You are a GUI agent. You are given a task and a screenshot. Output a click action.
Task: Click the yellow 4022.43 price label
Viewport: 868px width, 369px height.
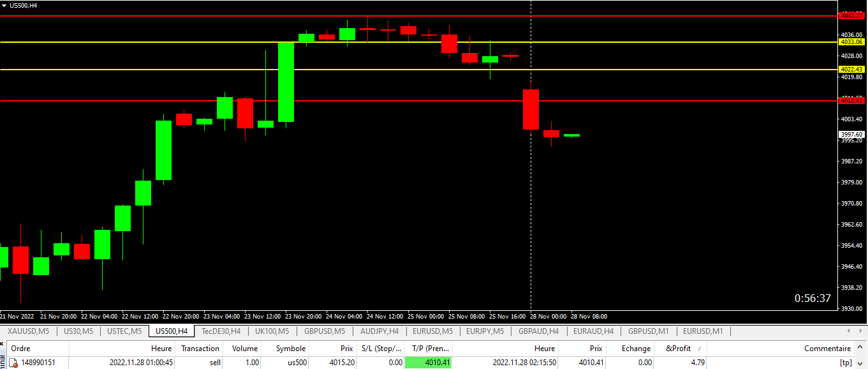click(x=851, y=70)
